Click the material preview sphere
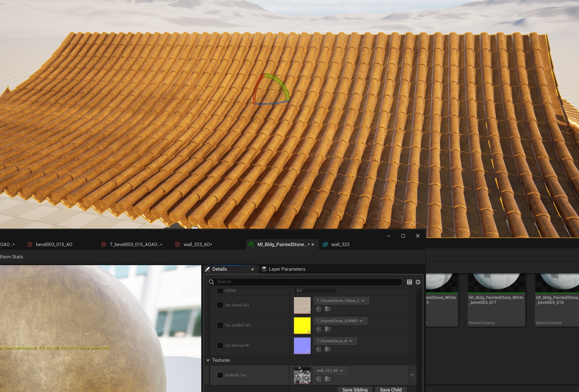This screenshot has height=392, width=579. click(x=80, y=329)
